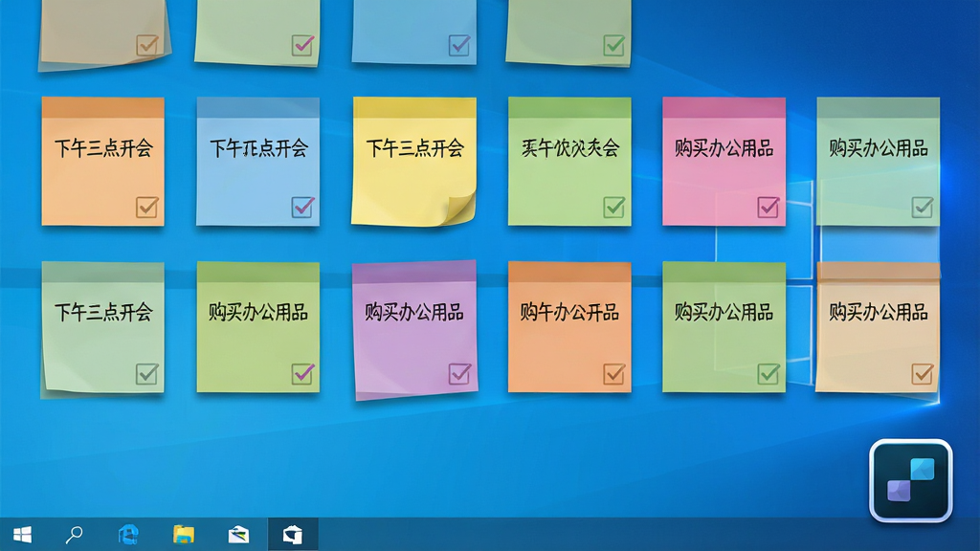Viewport: 980px width, 551px height.
Task: Click 下午三点开会 text on the orange note
Action: click(x=103, y=148)
